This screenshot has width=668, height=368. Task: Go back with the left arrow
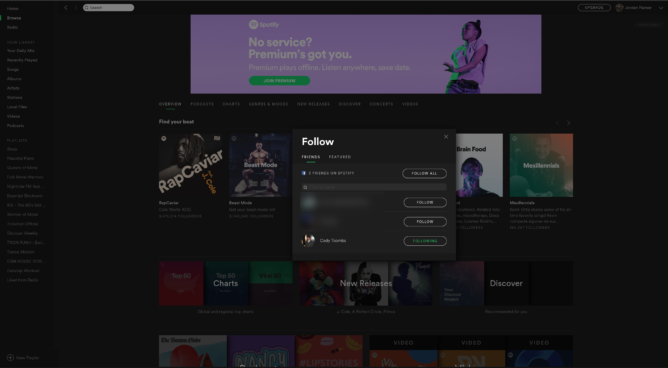click(x=66, y=8)
